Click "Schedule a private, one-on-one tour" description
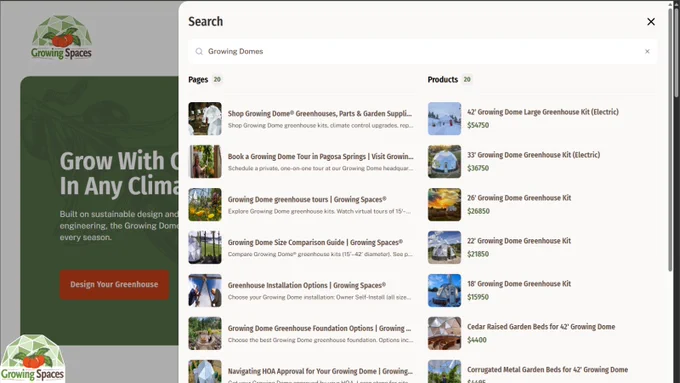 (320, 168)
